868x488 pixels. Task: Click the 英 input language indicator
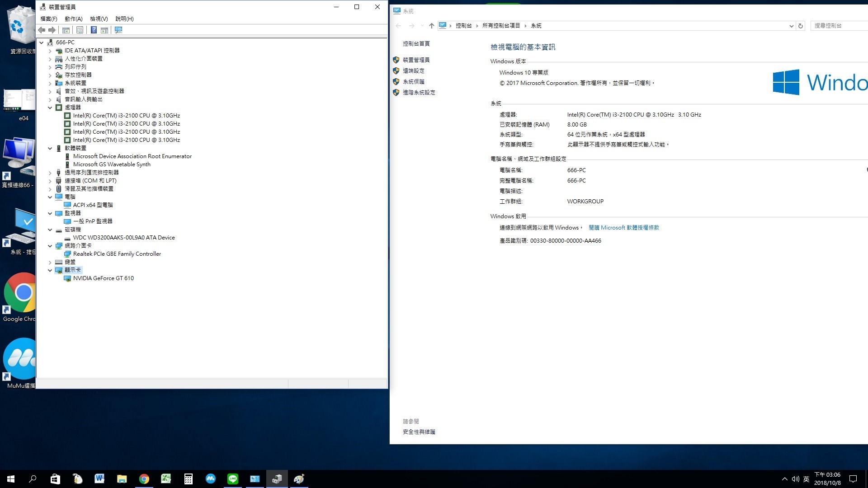coord(806,479)
